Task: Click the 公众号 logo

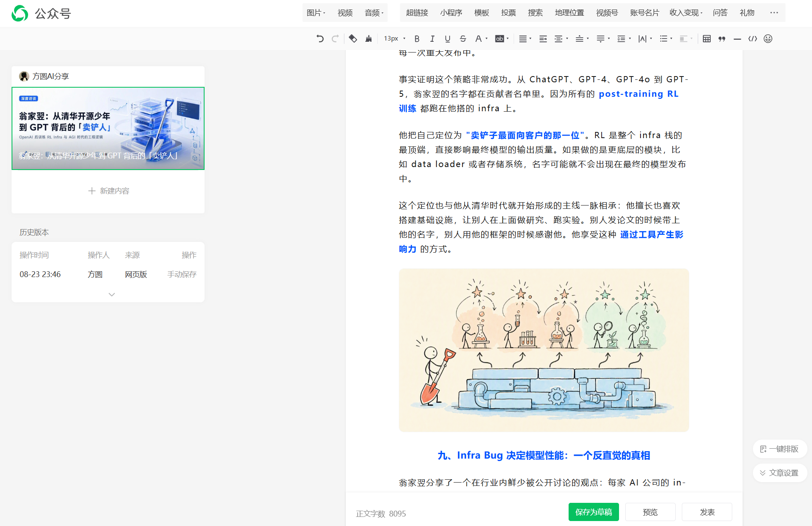Action: (41, 13)
